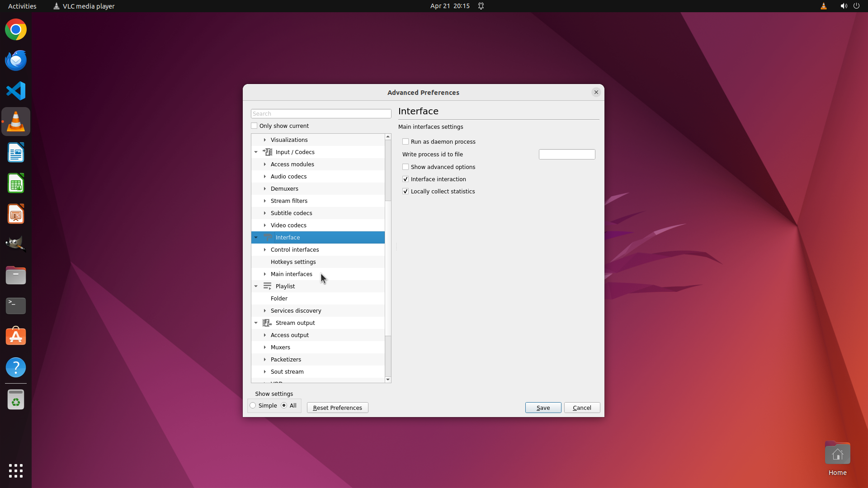
Task: Click the Input / Codecs category icon
Action: click(267, 152)
